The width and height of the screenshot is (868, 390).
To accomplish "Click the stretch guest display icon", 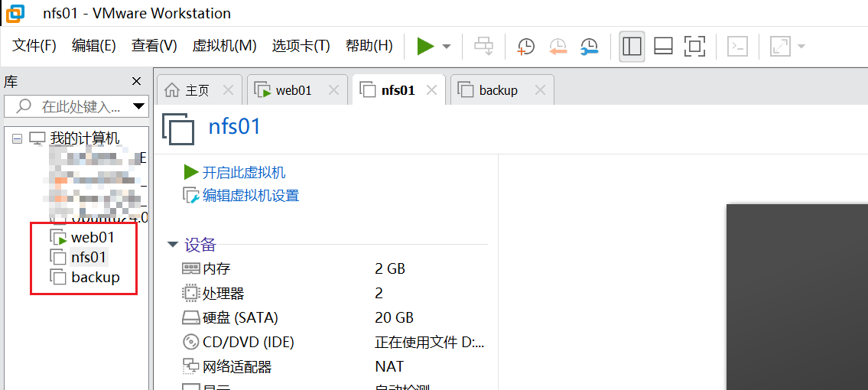I will click(x=780, y=47).
